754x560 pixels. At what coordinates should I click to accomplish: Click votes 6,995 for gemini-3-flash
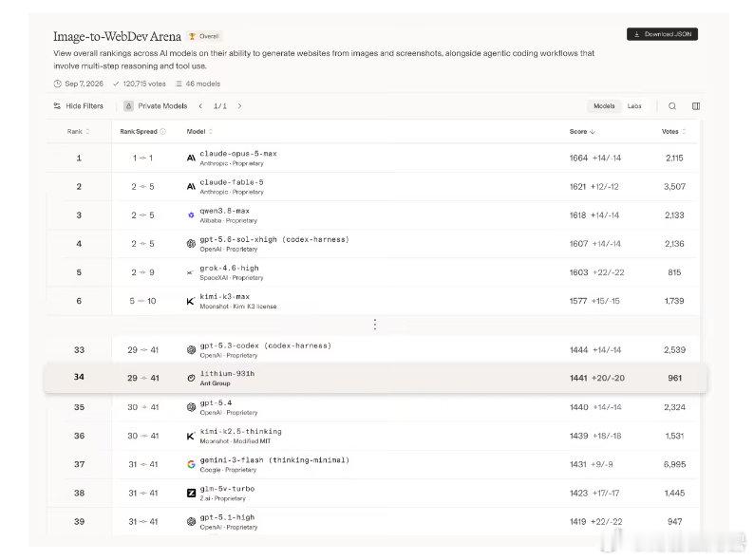(674, 464)
